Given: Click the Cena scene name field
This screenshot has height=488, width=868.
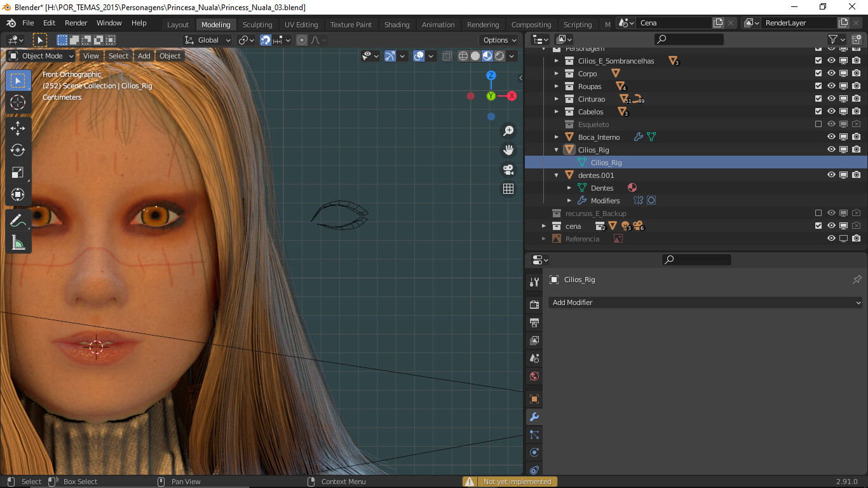Looking at the screenshot, I should point(675,23).
